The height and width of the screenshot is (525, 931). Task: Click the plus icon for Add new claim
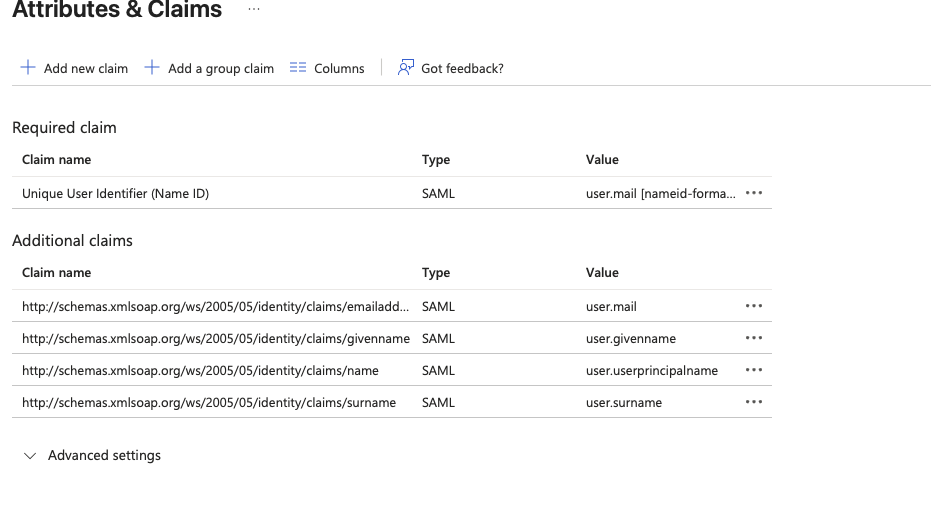[28, 68]
